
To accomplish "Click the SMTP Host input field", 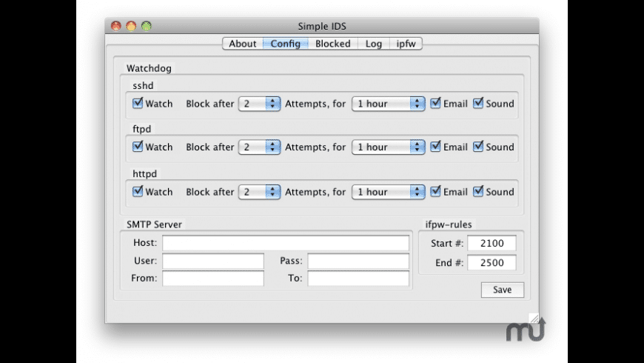I will tap(286, 243).
